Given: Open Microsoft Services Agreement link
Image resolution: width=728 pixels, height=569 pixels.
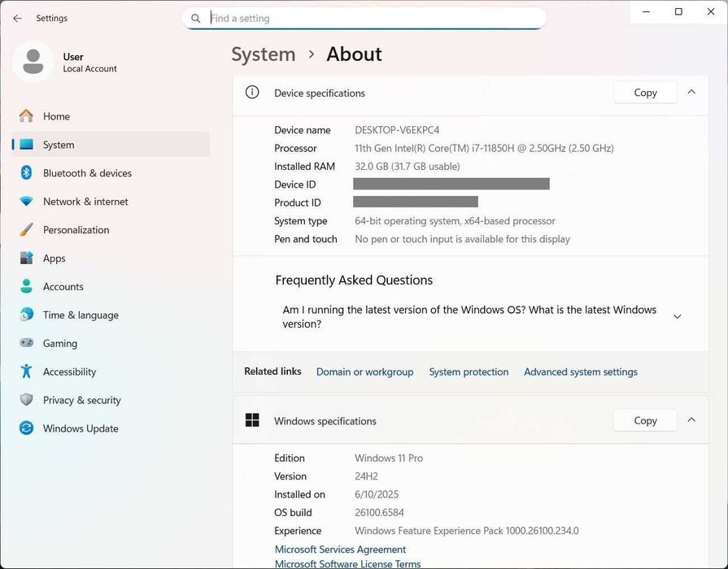Looking at the screenshot, I should point(340,549).
